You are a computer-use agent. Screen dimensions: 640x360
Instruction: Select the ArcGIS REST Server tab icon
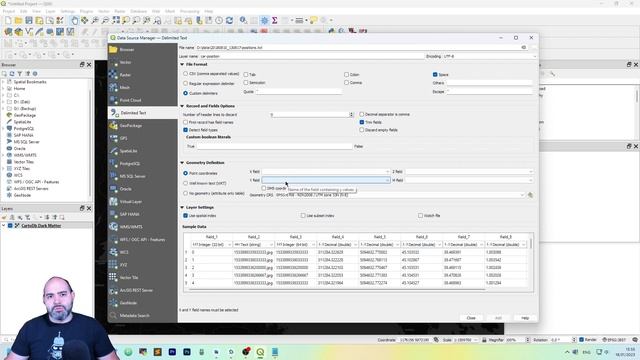tap(113, 290)
